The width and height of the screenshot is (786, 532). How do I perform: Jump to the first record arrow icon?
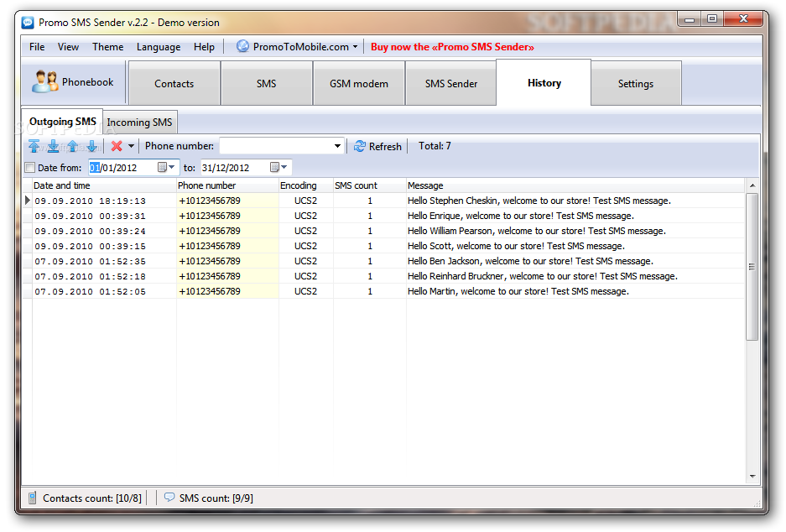coord(34,146)
